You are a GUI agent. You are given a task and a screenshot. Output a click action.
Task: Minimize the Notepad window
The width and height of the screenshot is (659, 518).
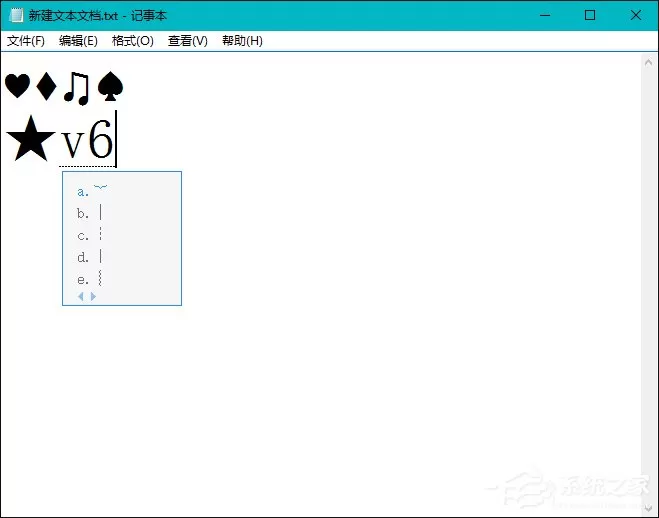point(545,15)
